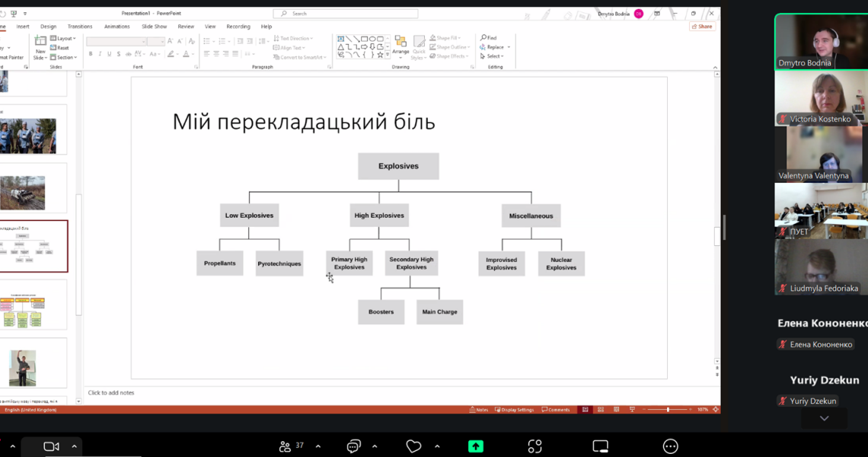Open the Zoom participants panel icon

click(x=285, y=446)
